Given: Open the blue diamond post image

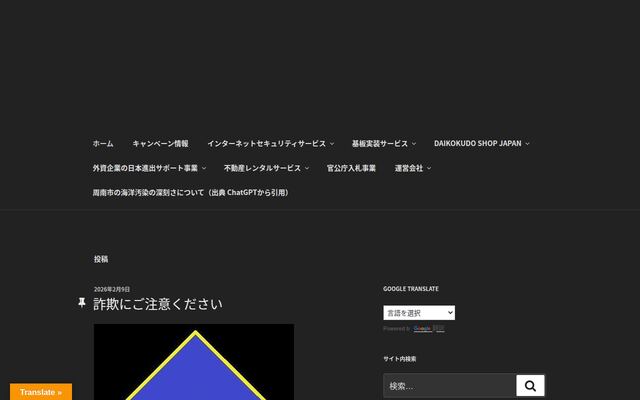Looking at the screenshot, I should [194, 362].
